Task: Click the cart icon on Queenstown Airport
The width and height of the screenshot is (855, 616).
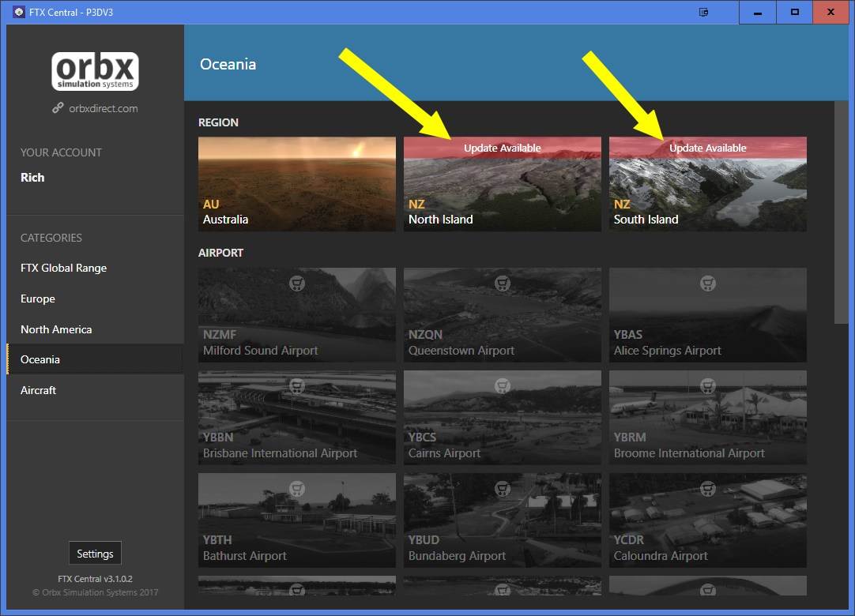Action: click(503, 284)
